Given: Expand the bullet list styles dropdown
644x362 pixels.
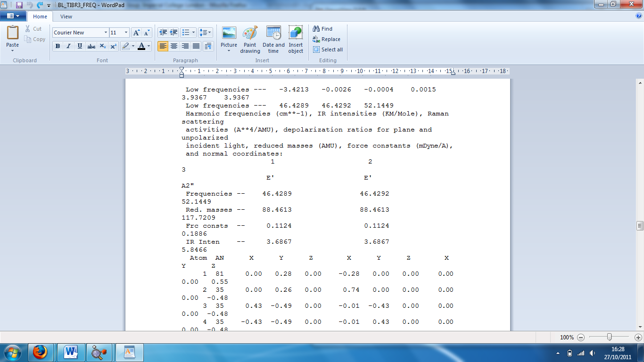Looking at the screenshot, I should pyautogui.click(x=193, y=33).
